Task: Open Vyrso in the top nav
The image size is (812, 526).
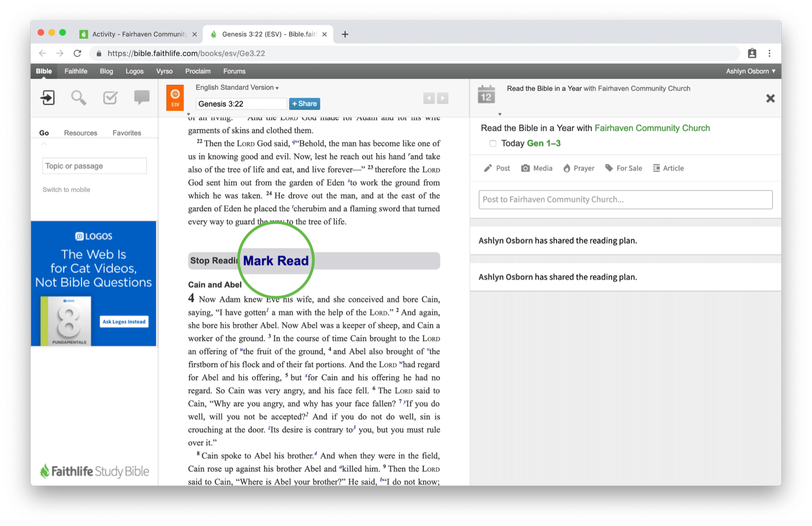Action: (164, 71)
